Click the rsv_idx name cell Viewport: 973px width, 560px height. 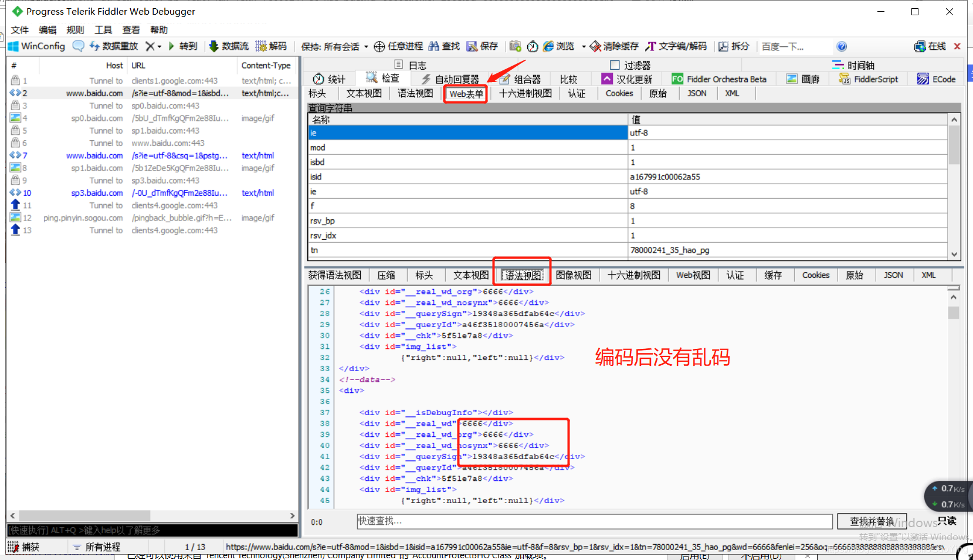(x=468, y=235)
